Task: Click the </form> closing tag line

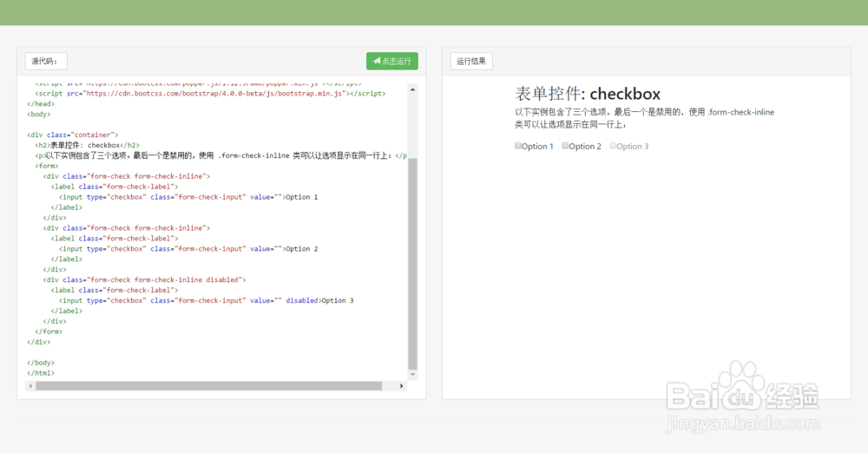Action: [49, 332]
